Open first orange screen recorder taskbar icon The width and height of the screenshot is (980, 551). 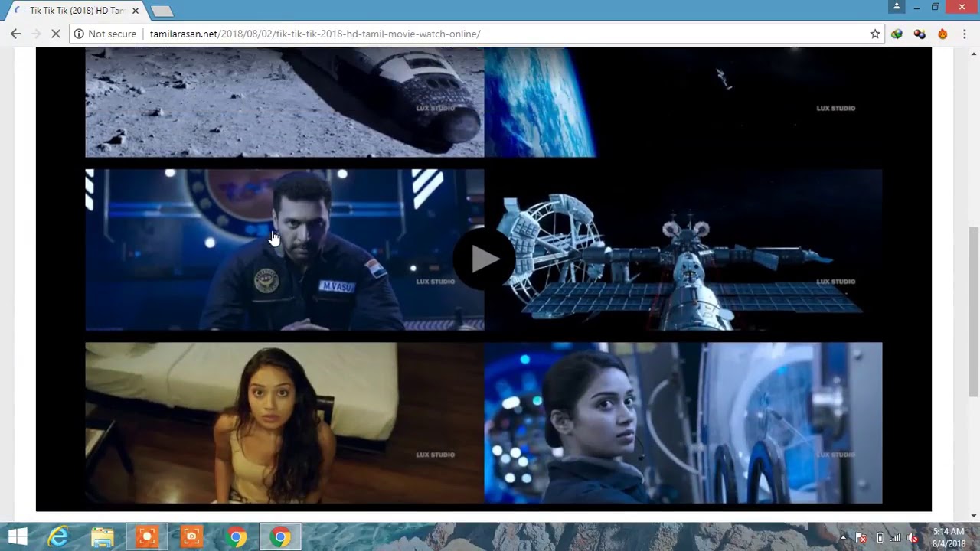147,537
